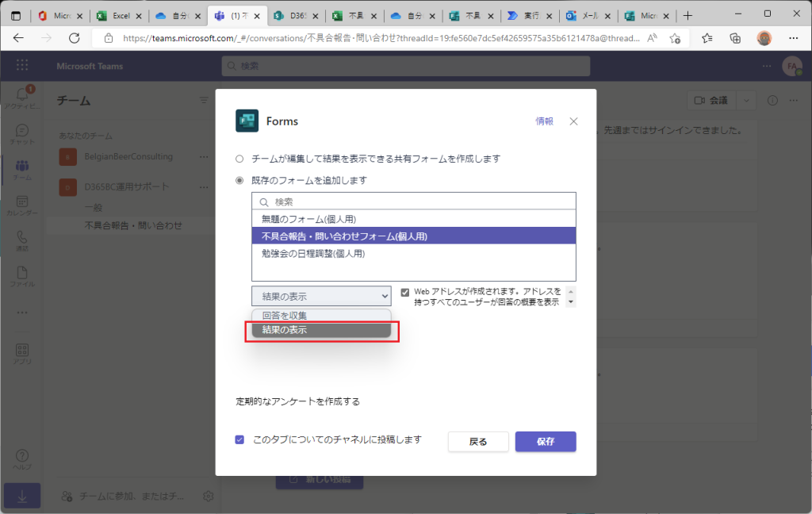Select the Teams icon in the sidebar

21,170
